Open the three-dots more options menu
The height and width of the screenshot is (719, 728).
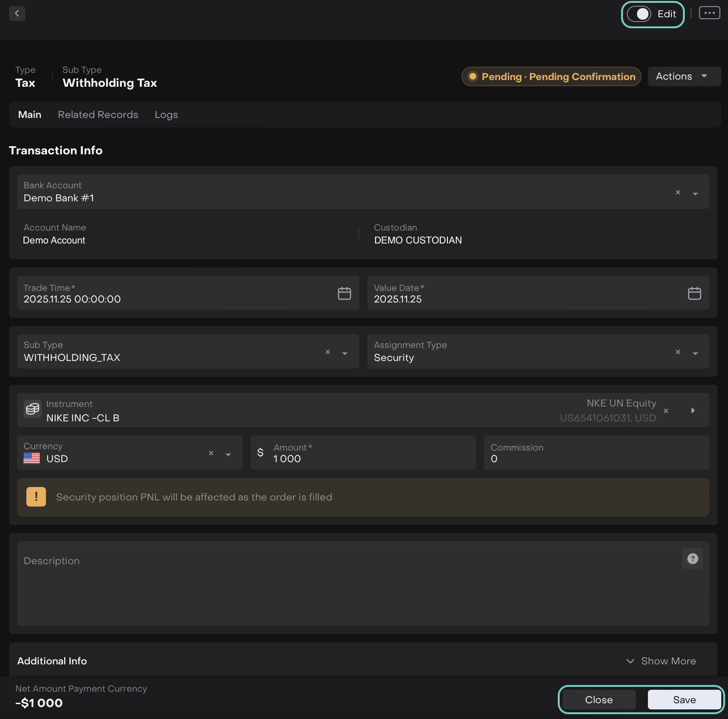pos(709,13)
